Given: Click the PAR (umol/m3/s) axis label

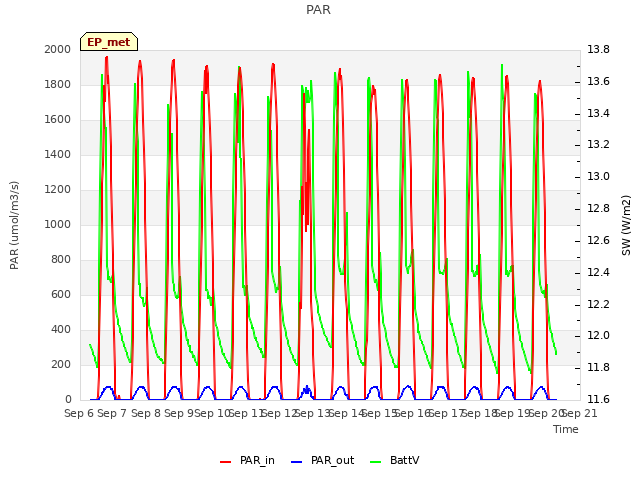Looking at the screenshot, I should coord(14,225).
